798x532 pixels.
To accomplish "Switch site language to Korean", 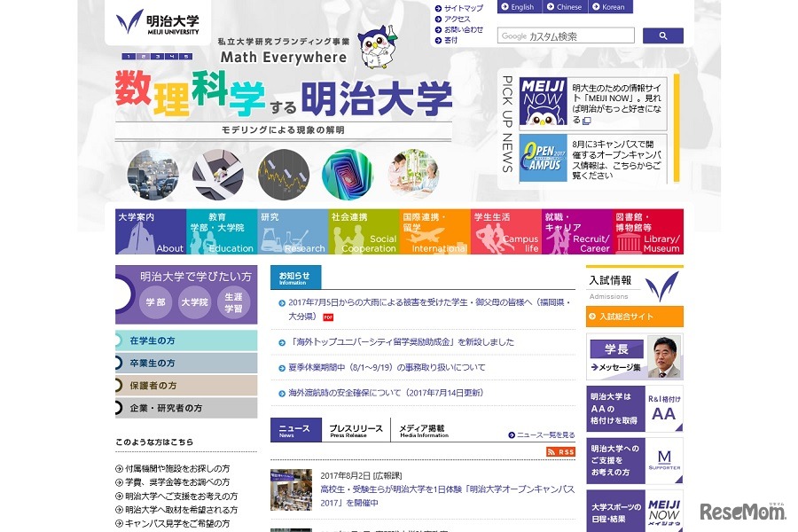I will pos(611,6).
